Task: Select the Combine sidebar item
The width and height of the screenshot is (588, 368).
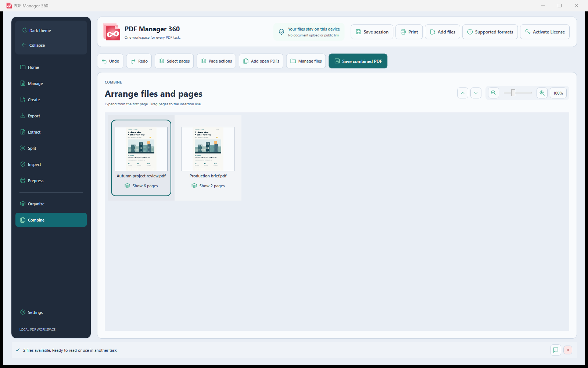Action: click(51, 220)
